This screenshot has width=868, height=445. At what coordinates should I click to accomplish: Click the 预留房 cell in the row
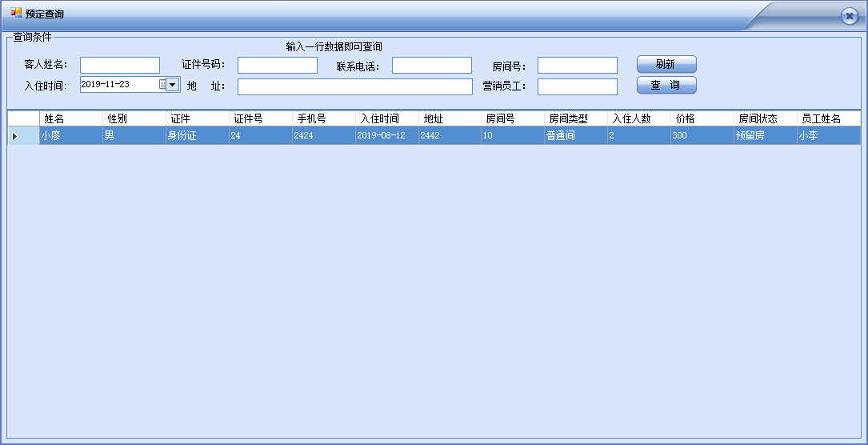(x=765, y=136)
